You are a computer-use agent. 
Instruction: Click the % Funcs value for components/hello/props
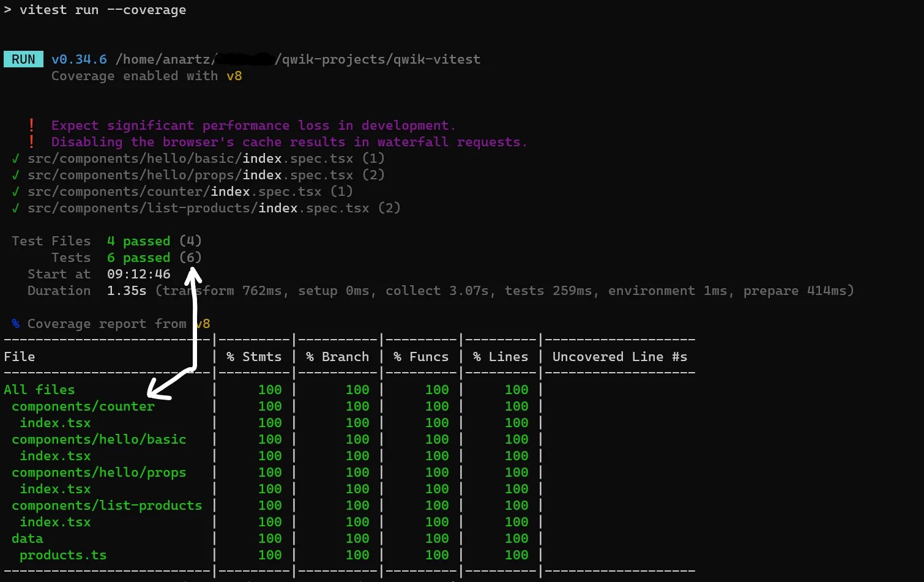437,472
